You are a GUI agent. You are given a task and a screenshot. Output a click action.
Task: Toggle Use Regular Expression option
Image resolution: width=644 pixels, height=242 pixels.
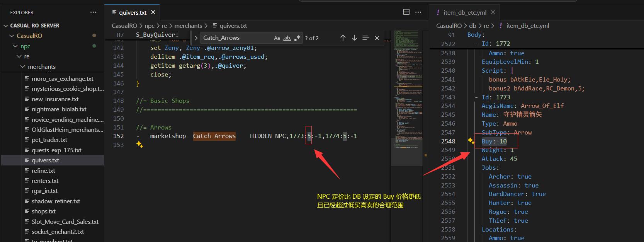[x=297, y=38]
